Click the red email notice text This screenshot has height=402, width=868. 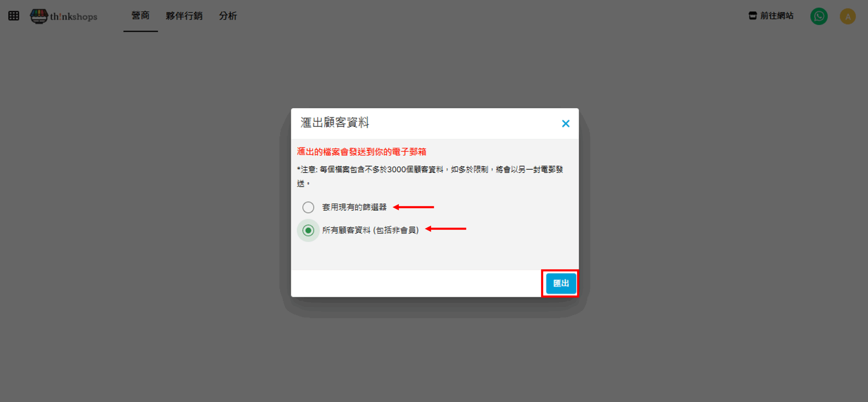pos(361,152)
